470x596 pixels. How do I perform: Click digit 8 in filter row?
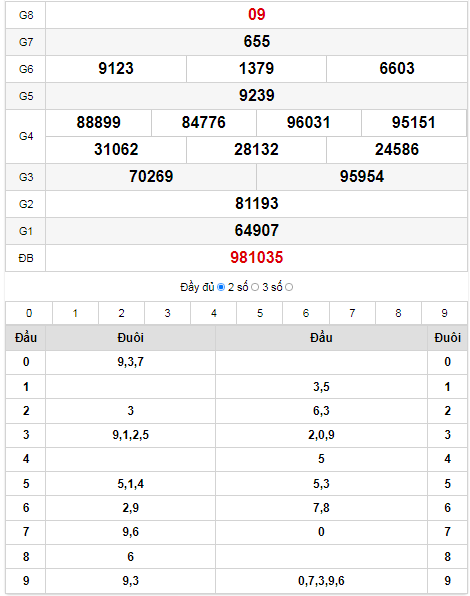(398, 313)
